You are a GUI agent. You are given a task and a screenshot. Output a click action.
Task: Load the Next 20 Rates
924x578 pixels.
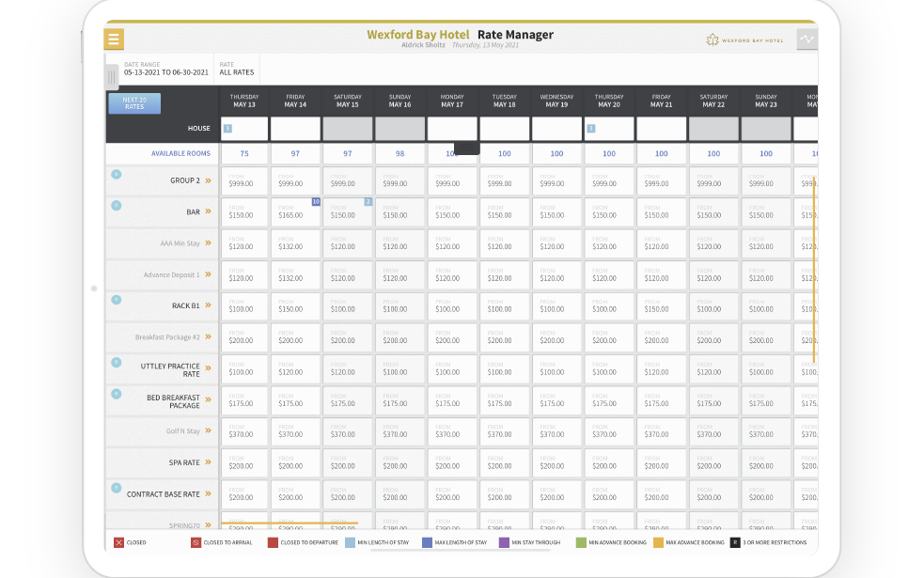click(134, 103)
